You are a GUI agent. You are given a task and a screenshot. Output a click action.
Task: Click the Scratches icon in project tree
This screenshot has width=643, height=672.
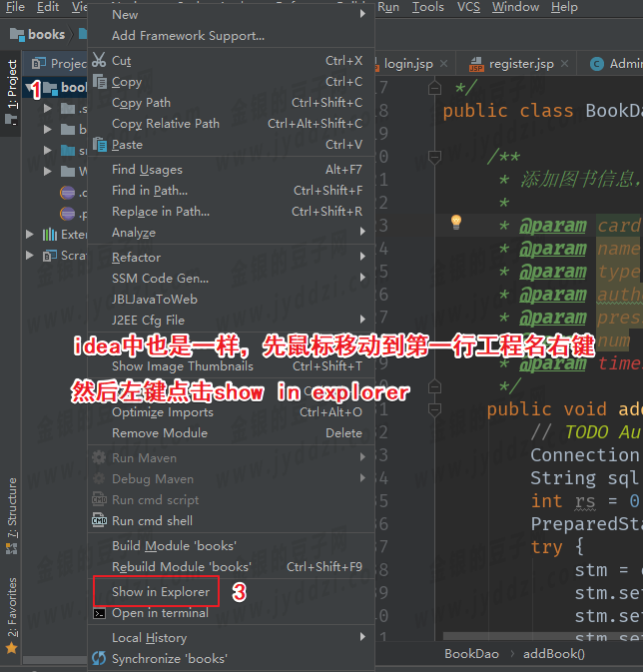pyautogui.click(x=50, y=256)
